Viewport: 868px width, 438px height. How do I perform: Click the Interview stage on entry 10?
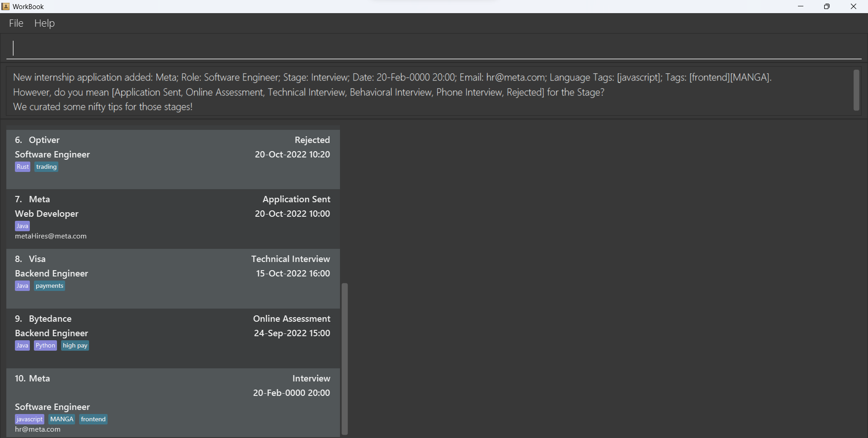coord(311,378)
